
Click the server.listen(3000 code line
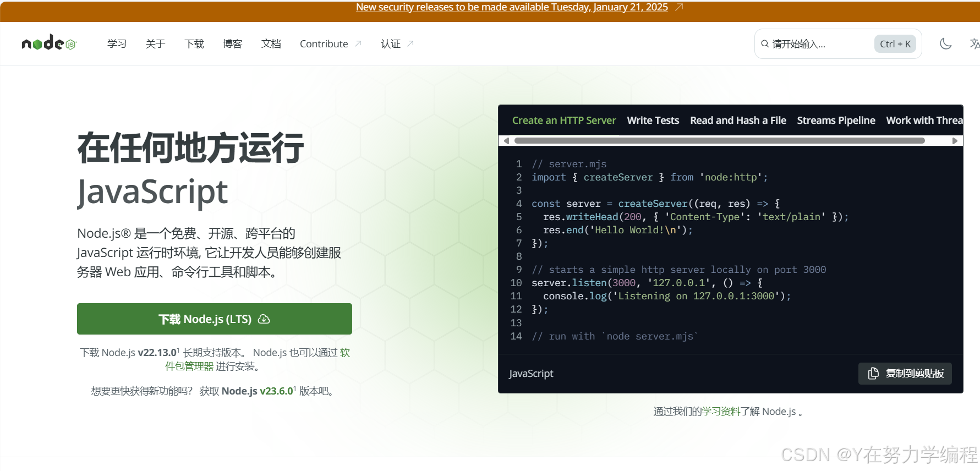[647, 283]
